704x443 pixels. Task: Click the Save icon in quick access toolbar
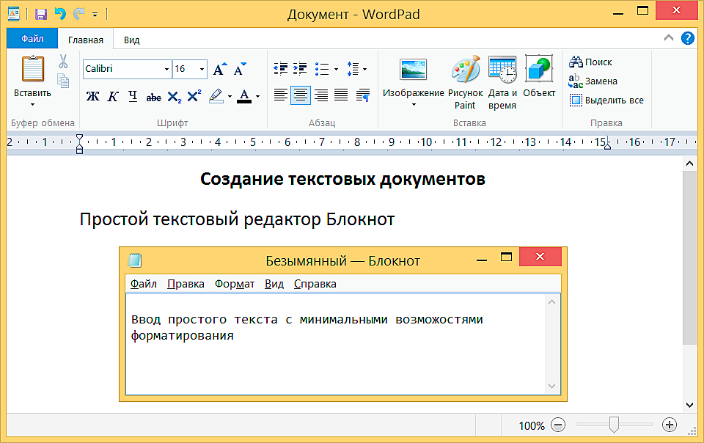(40, 14)
